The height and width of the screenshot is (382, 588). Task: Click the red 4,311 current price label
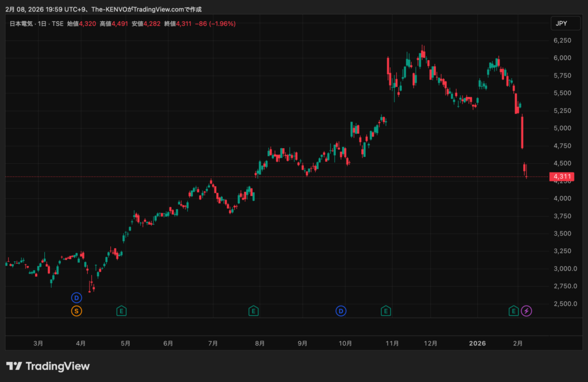(562, 177)
